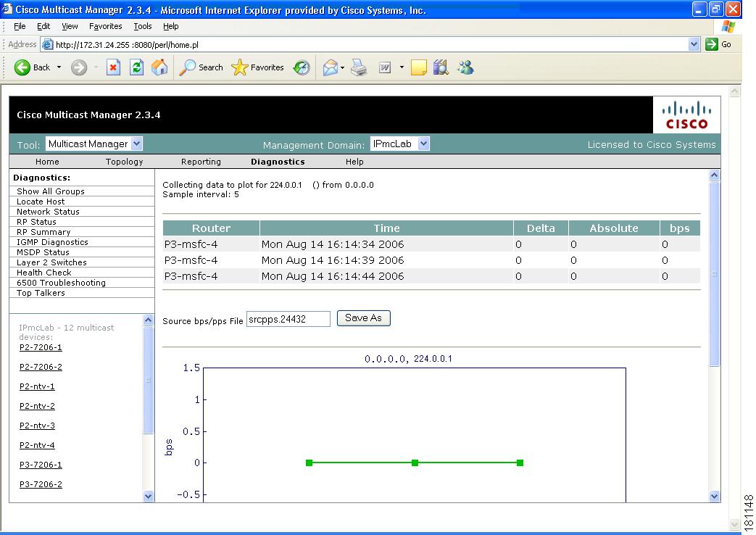Select device P2-ntv-4
This screenshot has height=535, width=756.
click(x=37, y=445)
